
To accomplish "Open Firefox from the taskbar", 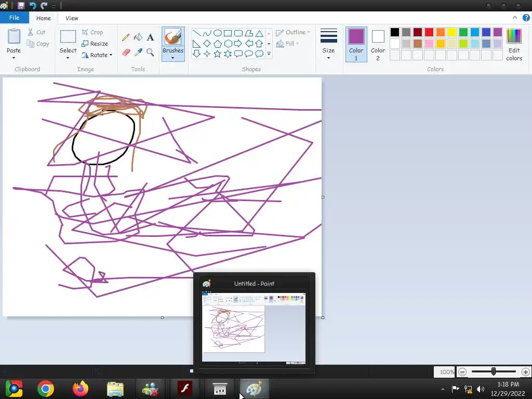I will pos(81,389).
